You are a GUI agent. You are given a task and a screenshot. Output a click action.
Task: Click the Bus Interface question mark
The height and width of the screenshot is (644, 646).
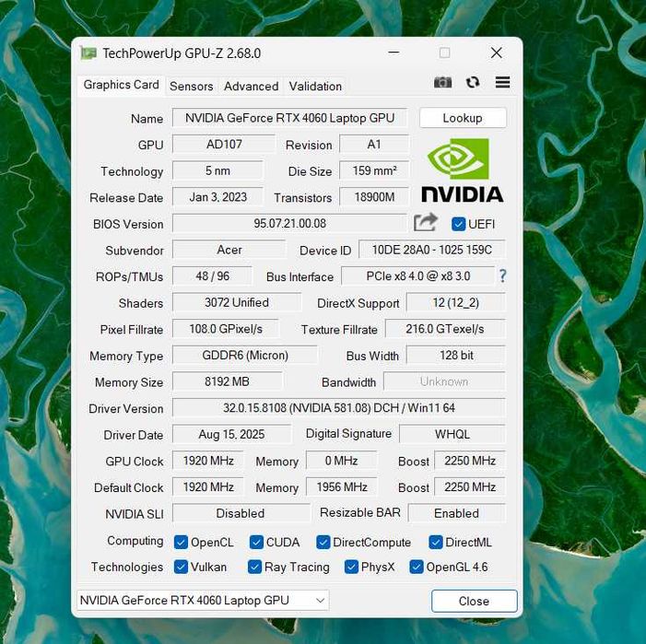(502, 275)
